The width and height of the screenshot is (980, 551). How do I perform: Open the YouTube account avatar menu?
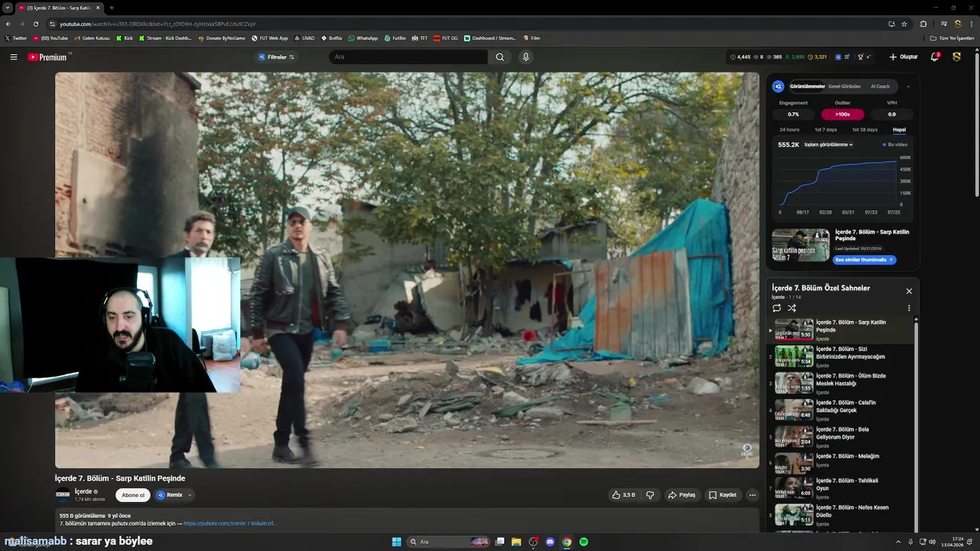click(x=956, y=57)
